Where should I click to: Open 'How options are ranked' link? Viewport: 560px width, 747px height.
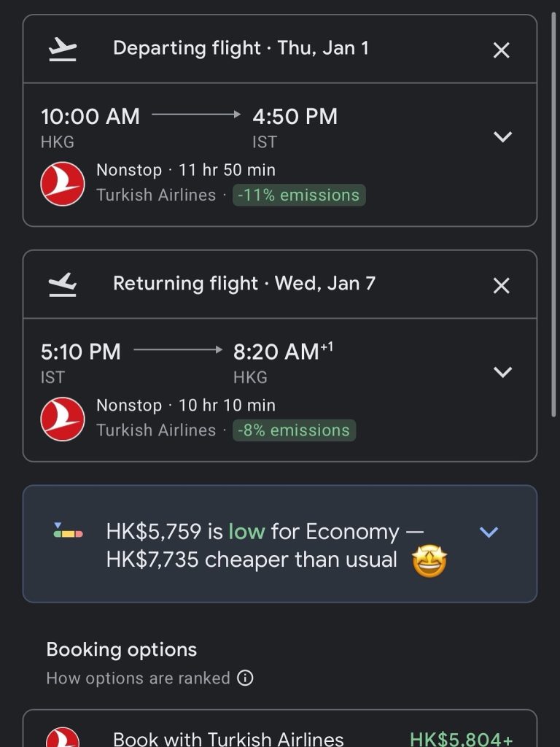[x=139, y=678]
